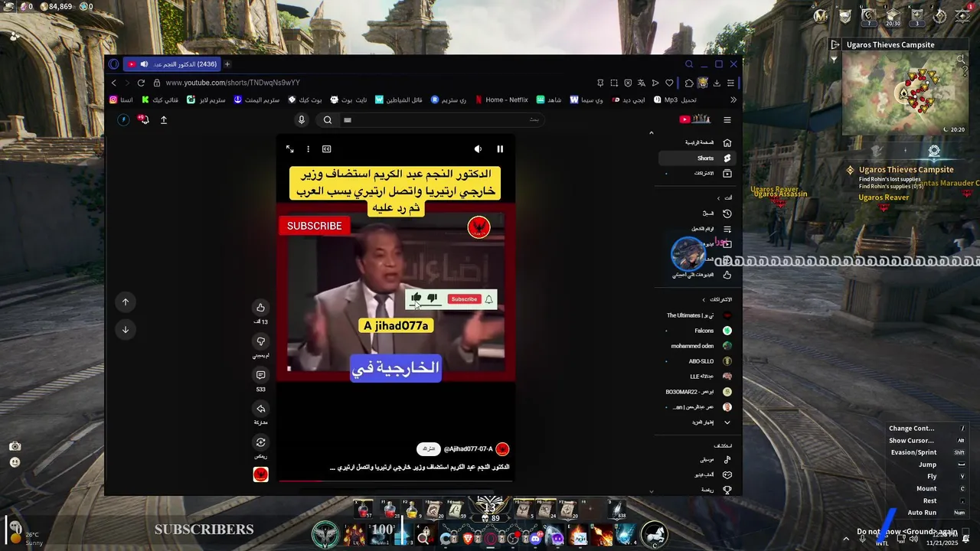The height and width of the screenshot is (551, 980).
Task: Open the Music explore item
Action: (x=697, y=460)
